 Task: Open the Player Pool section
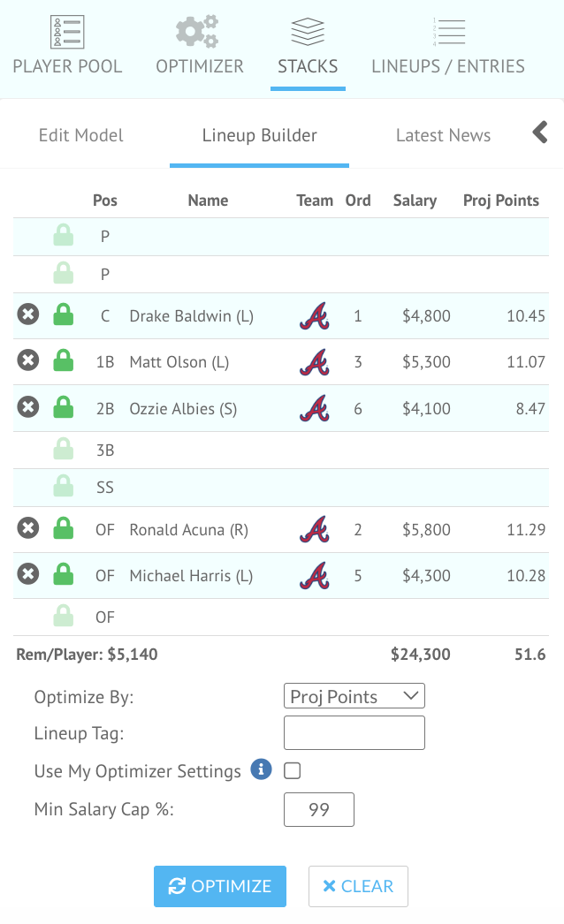point(67,46)
